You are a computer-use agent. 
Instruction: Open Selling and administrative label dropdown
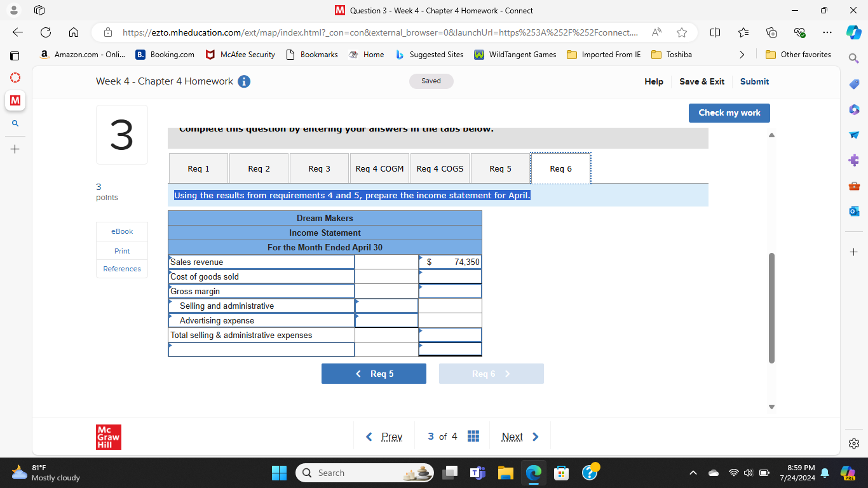point(261,306)
